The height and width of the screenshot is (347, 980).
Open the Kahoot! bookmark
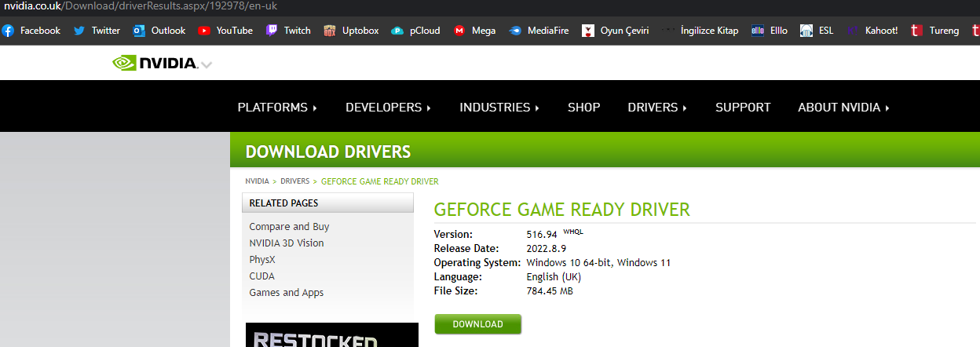coord(872,31)
